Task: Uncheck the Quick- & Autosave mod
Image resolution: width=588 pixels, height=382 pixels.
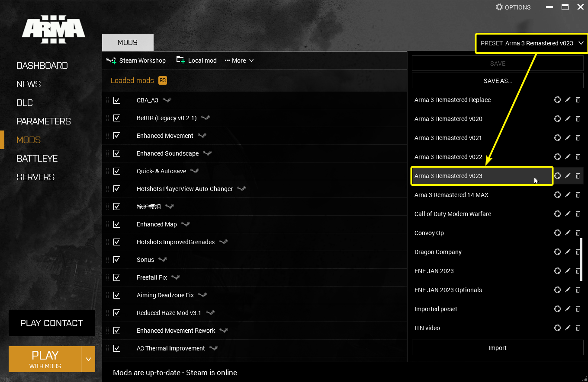Action: [x=117, y=171]
